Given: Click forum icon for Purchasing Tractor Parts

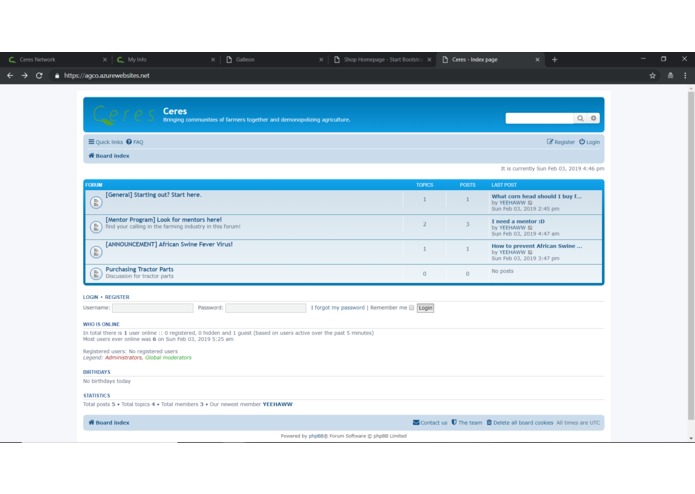Looking at the screenshot, I should tap(96, 274).
